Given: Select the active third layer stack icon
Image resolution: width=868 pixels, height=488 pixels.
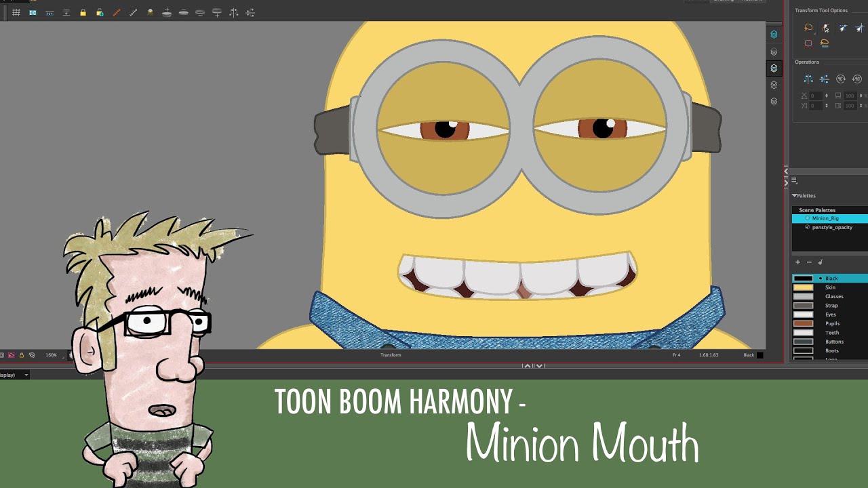Looking at the screenshot, I should [x=774, y=68].
